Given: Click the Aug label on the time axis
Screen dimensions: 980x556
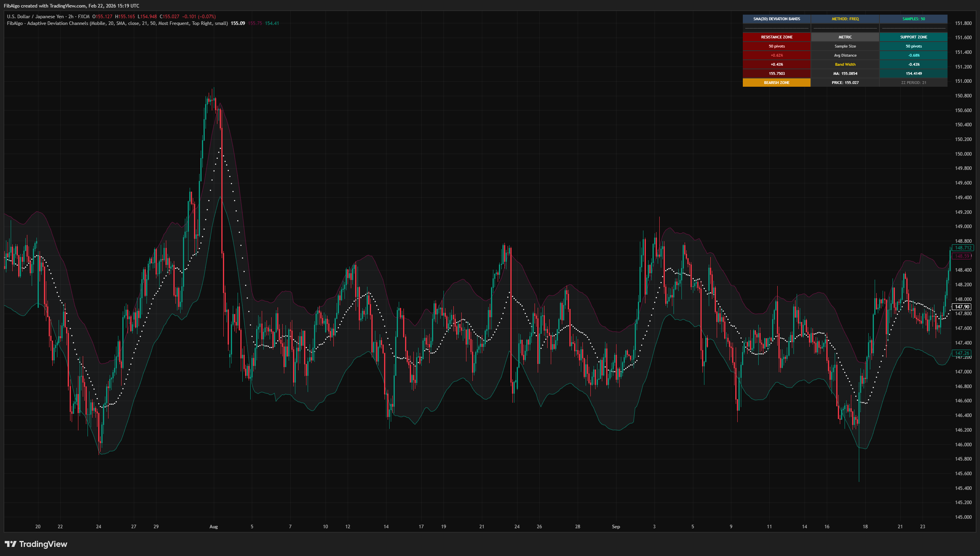Looking at the screenshot, I should [x=213, y=527].
